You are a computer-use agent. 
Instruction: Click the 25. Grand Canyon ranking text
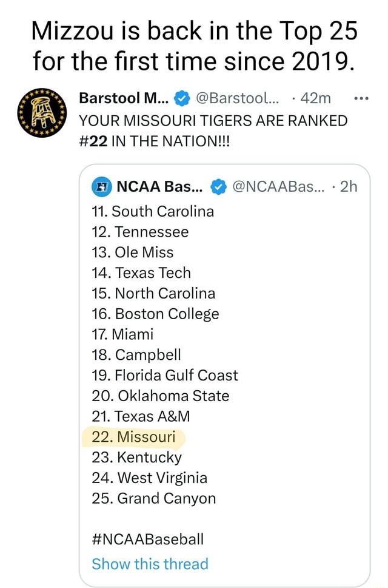click(155, 498)
